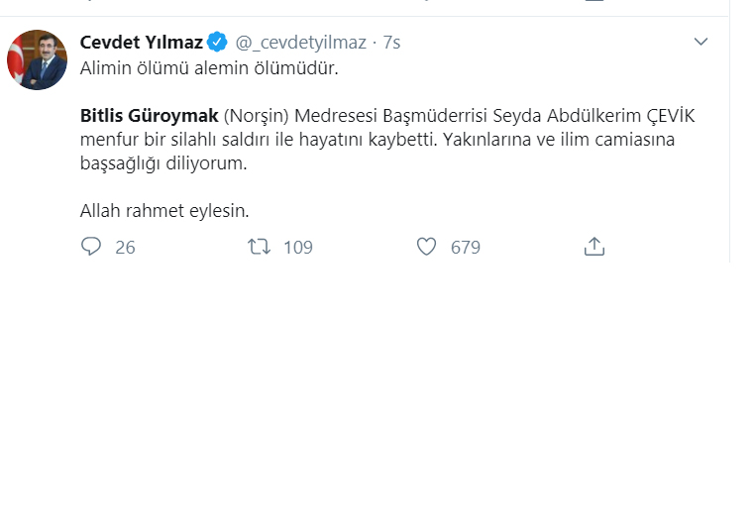Open Cevdet Yılmaz's profile picture
Image resolution: width=756 pixels, height=532 pixels.
click(37, 60)
